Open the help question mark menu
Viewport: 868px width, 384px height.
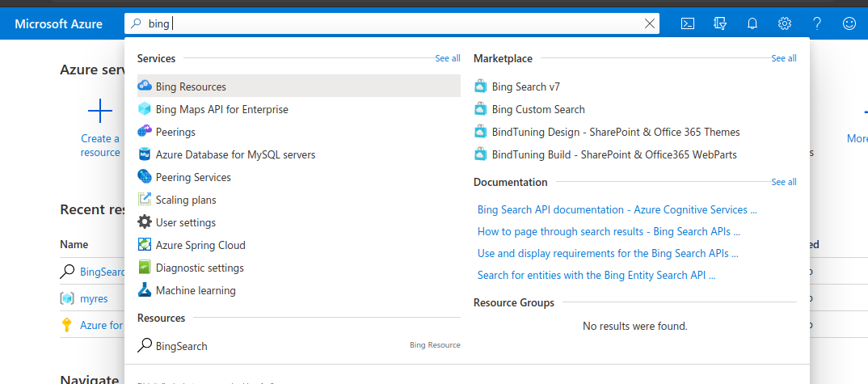tap(817, 23)
